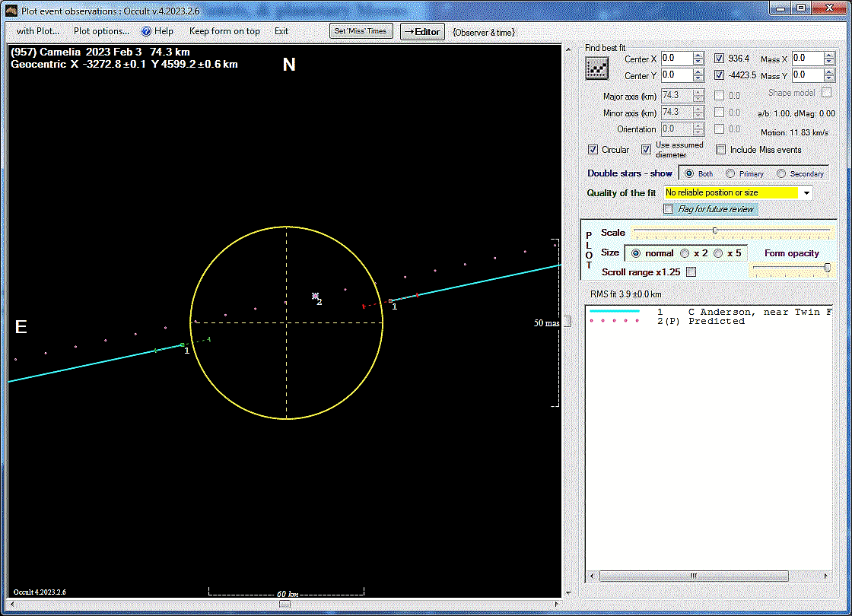Select the 'Both' double stars radio
The image size is (852, 616).
[689, 174]
